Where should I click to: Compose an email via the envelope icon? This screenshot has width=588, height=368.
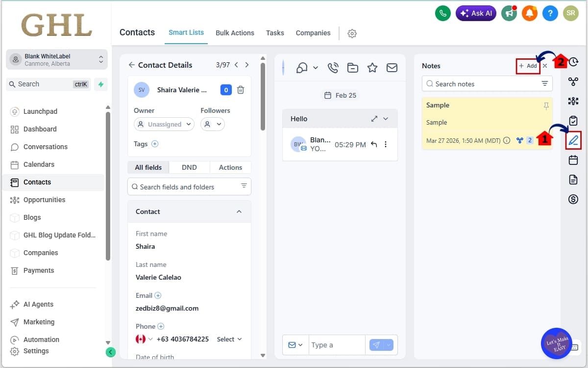pos(392,68)
